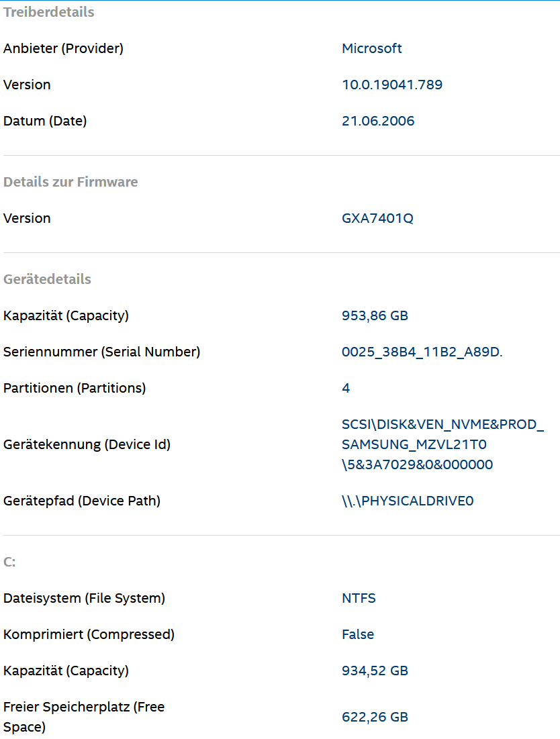Click the Treiberdetails section heading

(48, 12)
